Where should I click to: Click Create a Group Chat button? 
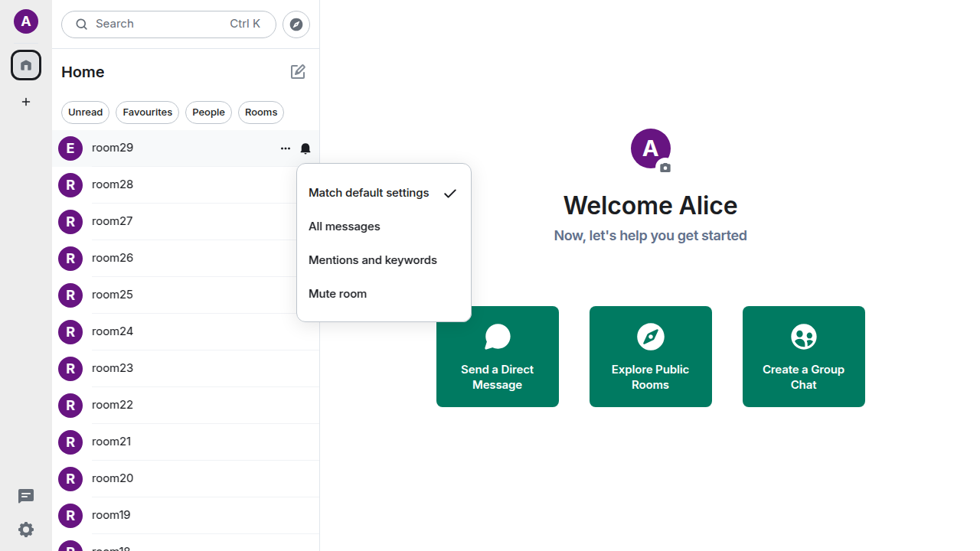click(x=804, y=357)
